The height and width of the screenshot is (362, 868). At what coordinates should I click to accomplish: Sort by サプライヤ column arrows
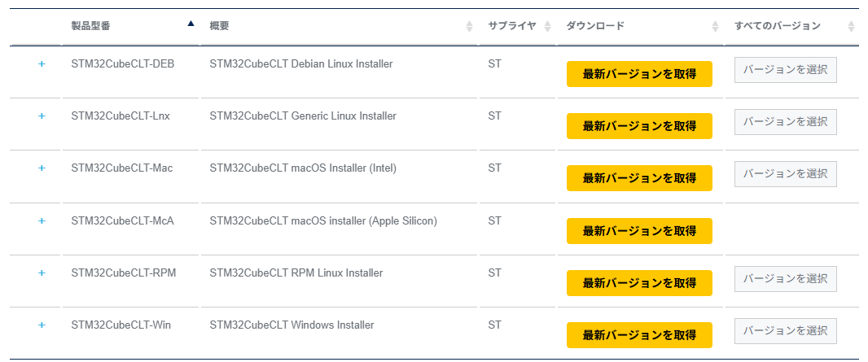tap(547, 26)
